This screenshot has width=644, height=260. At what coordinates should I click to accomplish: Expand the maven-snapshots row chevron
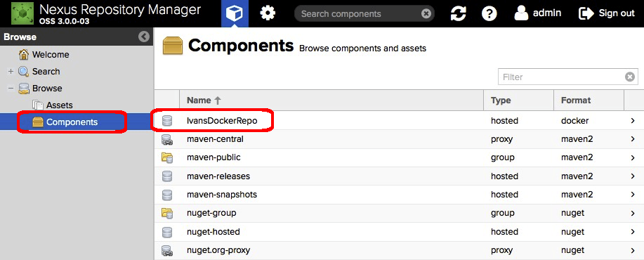click(633, 195)
